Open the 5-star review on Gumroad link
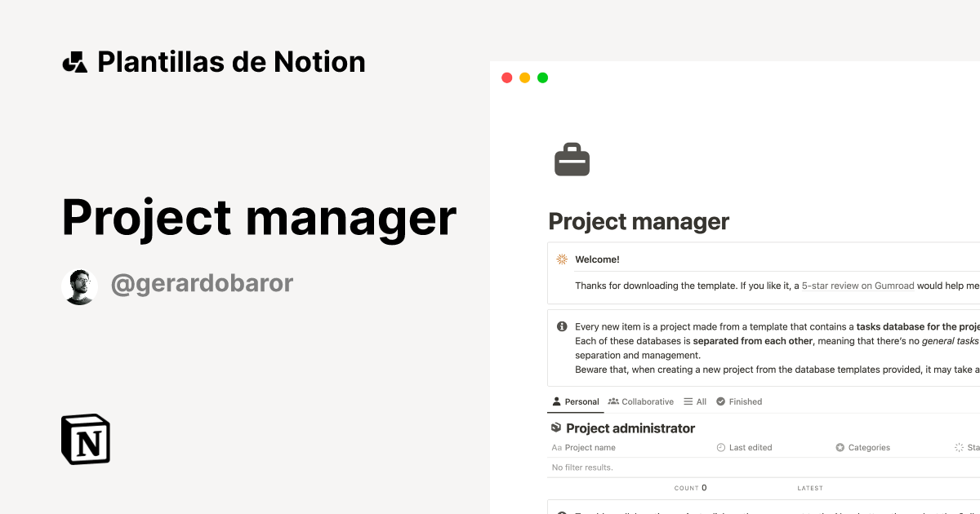 coord(857,286)
